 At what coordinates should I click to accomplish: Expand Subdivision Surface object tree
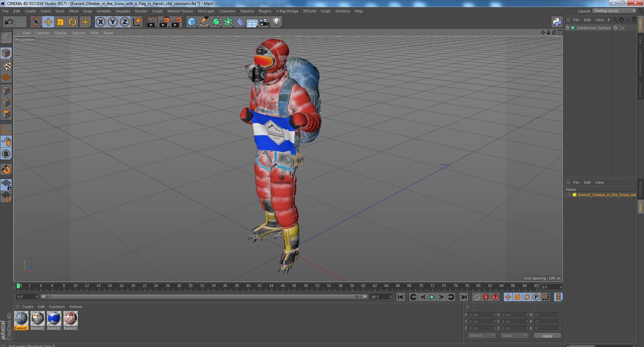[567, 28]
